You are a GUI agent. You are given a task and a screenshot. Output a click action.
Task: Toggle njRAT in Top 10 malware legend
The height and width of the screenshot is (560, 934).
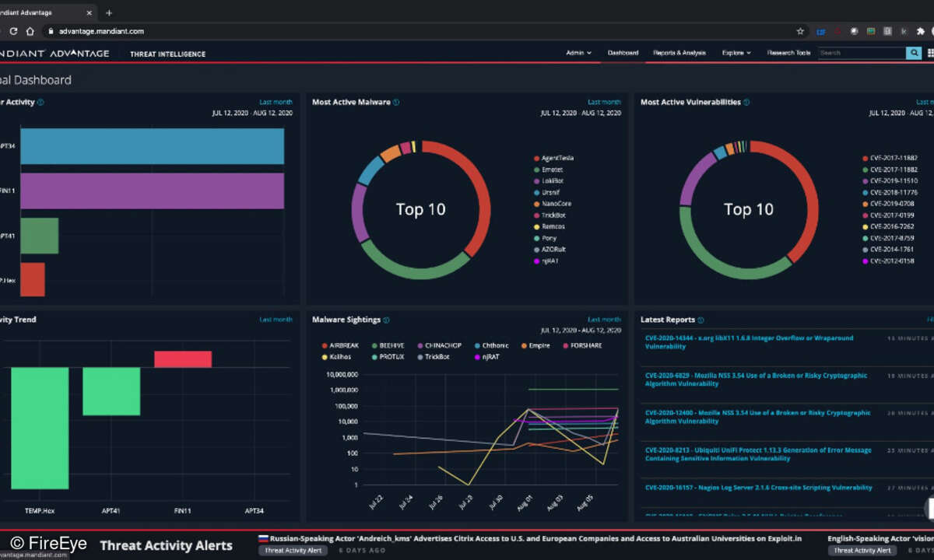[546, 261]
